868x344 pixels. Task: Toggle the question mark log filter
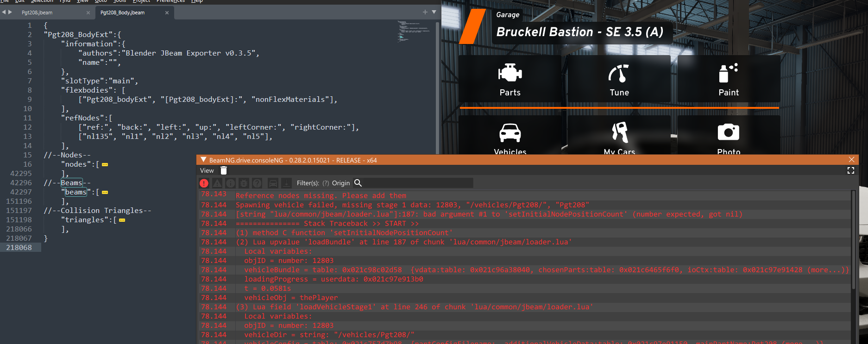pos(258,183)
